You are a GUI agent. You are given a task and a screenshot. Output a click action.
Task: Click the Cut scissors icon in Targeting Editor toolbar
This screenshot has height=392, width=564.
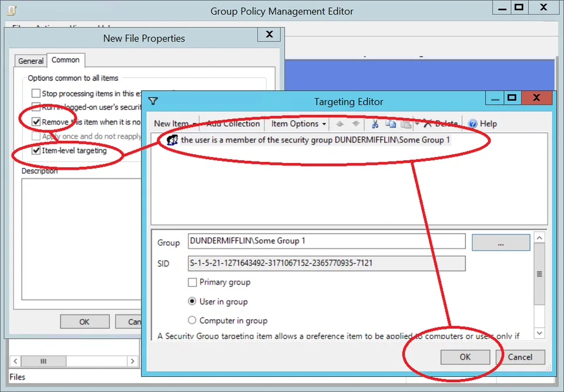click(375, 124)
